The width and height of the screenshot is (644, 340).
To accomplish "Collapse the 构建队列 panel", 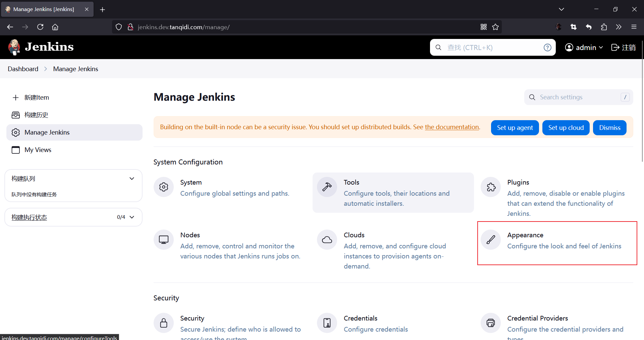I will pyautogui.click(x=132, y=179).
